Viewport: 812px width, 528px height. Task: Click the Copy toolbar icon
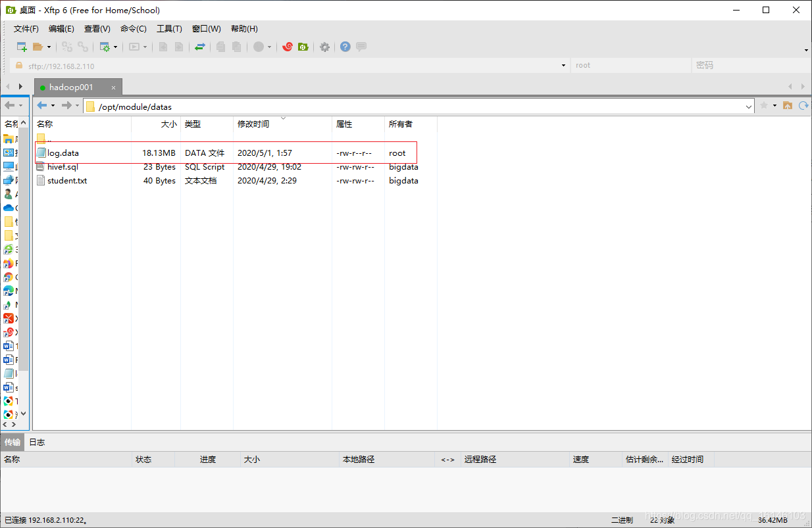click(x=221, y=47)
